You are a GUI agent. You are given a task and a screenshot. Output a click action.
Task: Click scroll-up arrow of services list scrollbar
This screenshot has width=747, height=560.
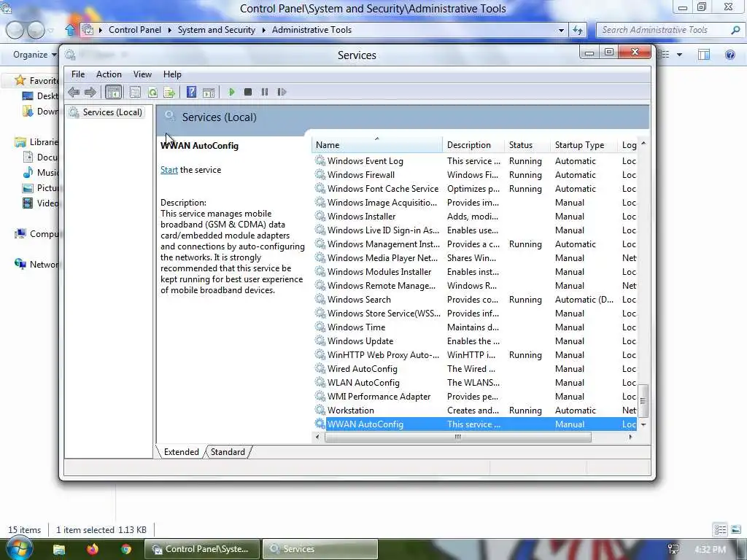[643, 144]
